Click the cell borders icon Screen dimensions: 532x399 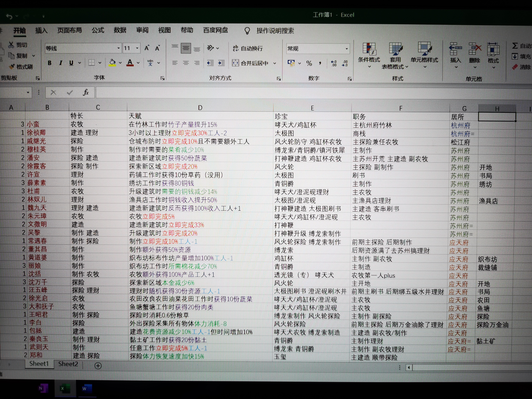(92, 63)
